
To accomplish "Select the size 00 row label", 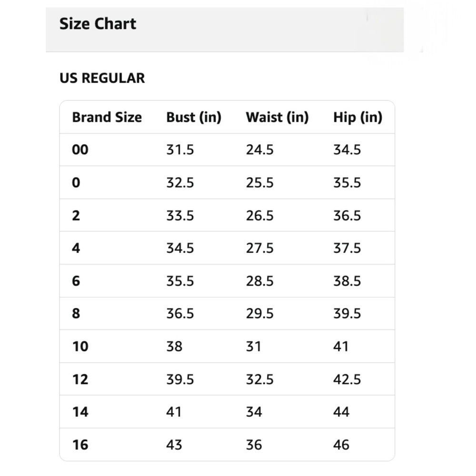I will point(80,149).
